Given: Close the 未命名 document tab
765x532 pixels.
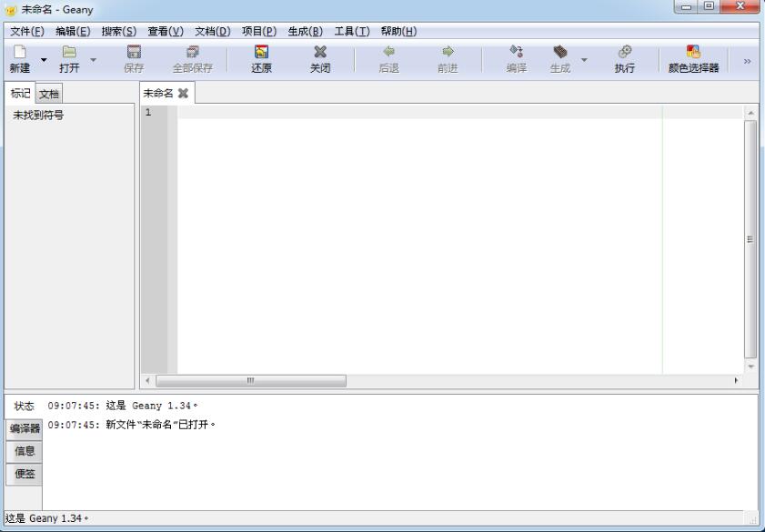Looking at the screenshot, I should pyautogui.click(x=183, y=93).
